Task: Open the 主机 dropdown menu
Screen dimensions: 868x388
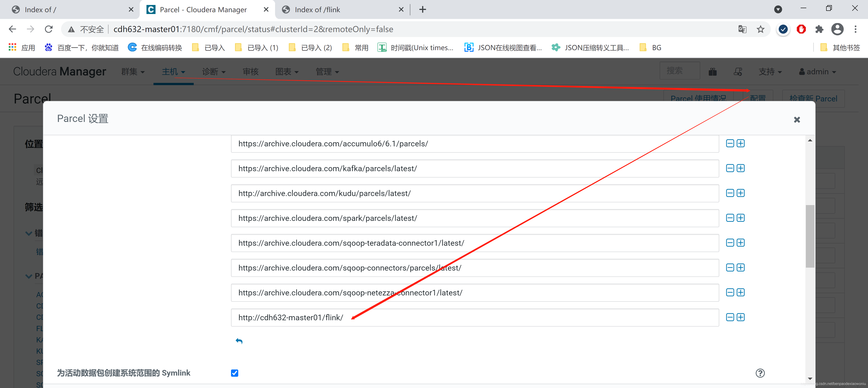Action: pos(174,72)
